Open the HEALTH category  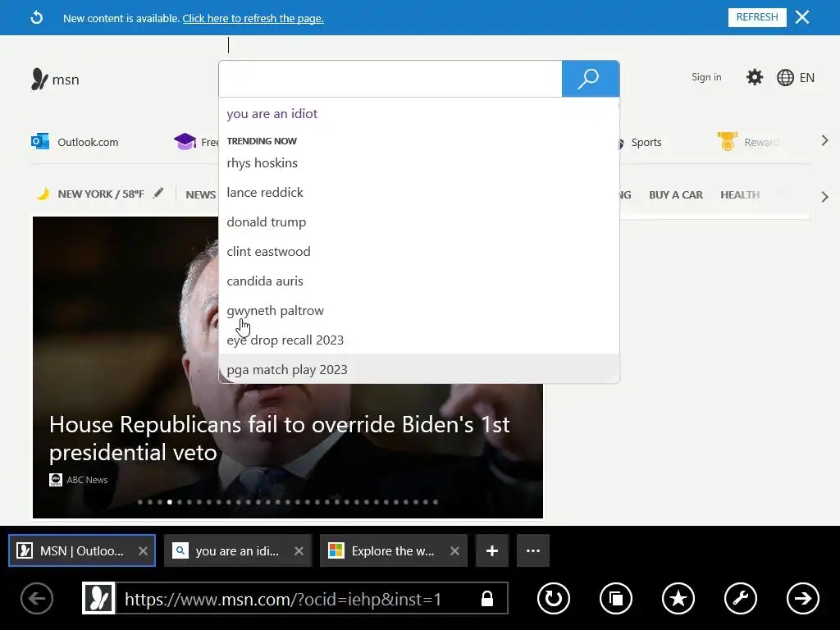[740, 195]
